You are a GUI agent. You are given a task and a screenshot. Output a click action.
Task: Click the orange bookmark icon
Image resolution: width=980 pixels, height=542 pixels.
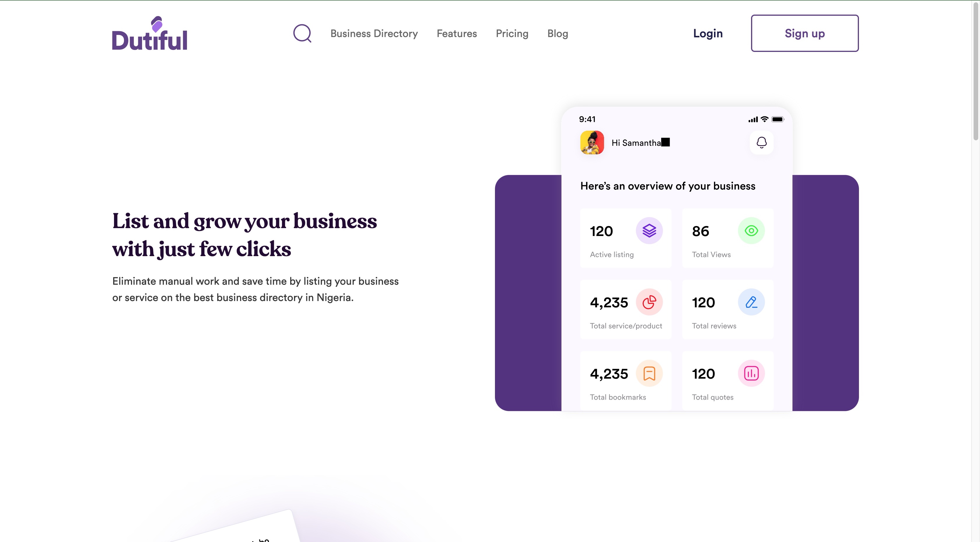point(649,373)
